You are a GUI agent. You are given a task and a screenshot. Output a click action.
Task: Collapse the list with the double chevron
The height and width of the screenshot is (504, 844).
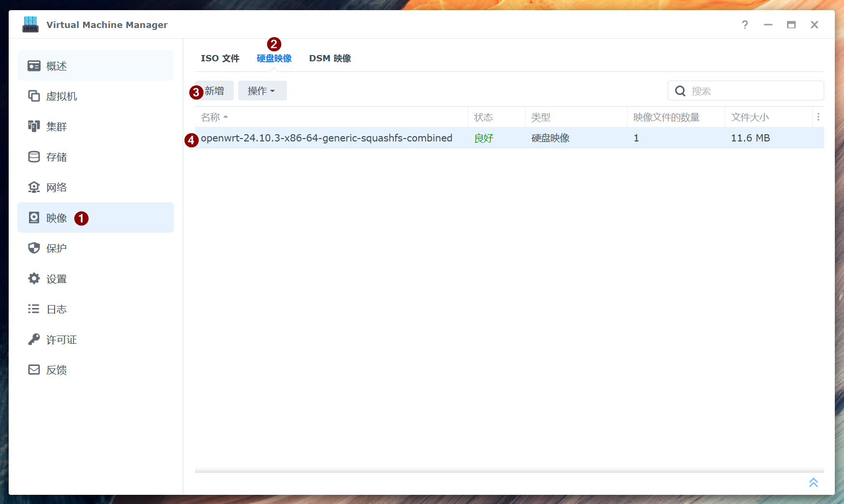click(x=813, y=482)
